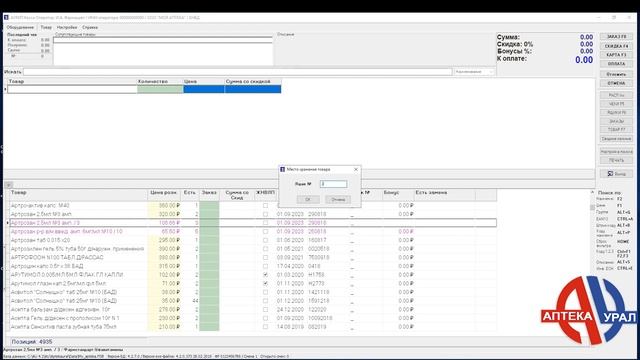640x360 pixels.
Task: Click the Сумма со скидкой header in receipt table
Action: tap(253, 82)
